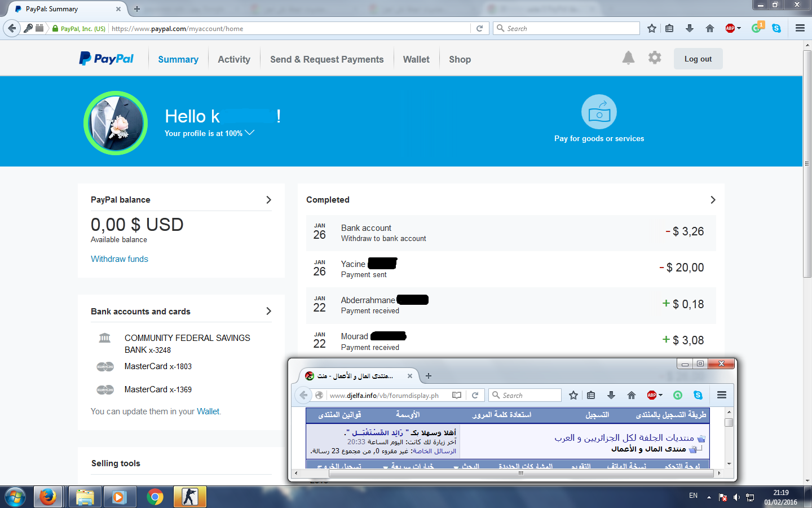
Task: Go back in the djelfa.info window
Action: (x=303, y=395)
